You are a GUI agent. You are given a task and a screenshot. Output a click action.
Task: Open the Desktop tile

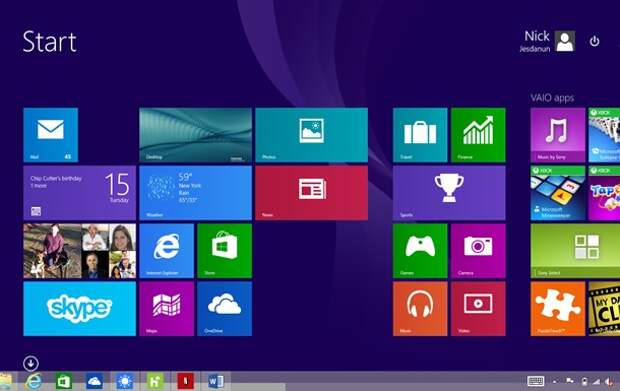[x=195, y=135]
